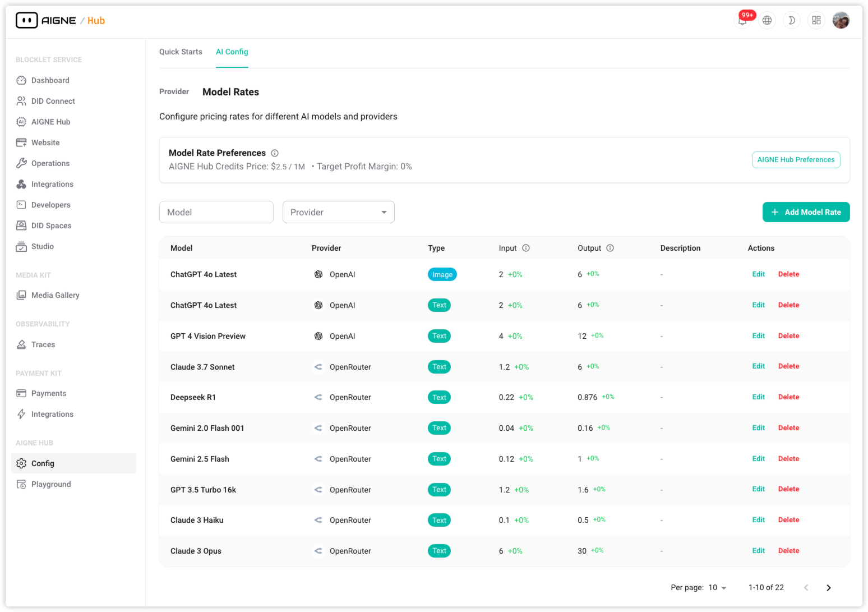Open the Playground sidebar item
The image size is (868, 612).
click(x=50, y=484)
